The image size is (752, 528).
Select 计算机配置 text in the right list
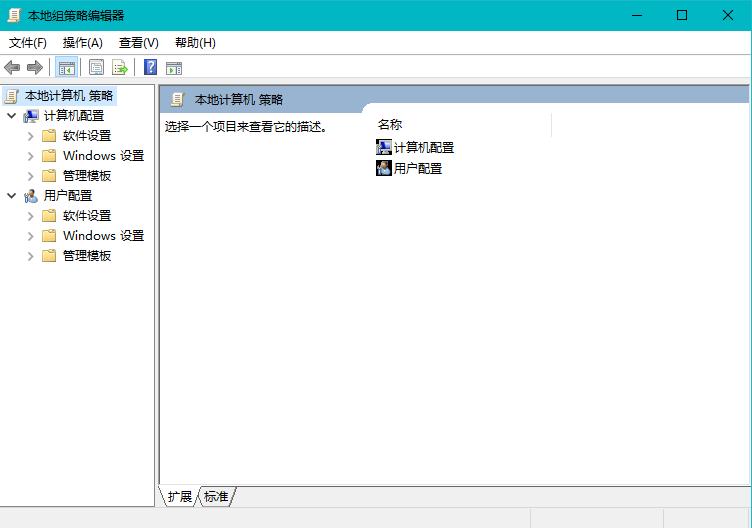[424, 148]
